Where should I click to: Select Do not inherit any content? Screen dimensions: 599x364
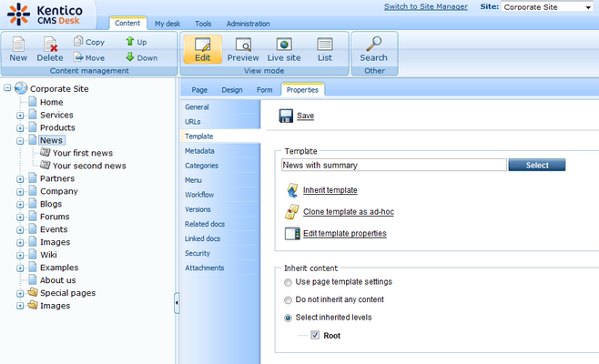(x=289, y=299)
